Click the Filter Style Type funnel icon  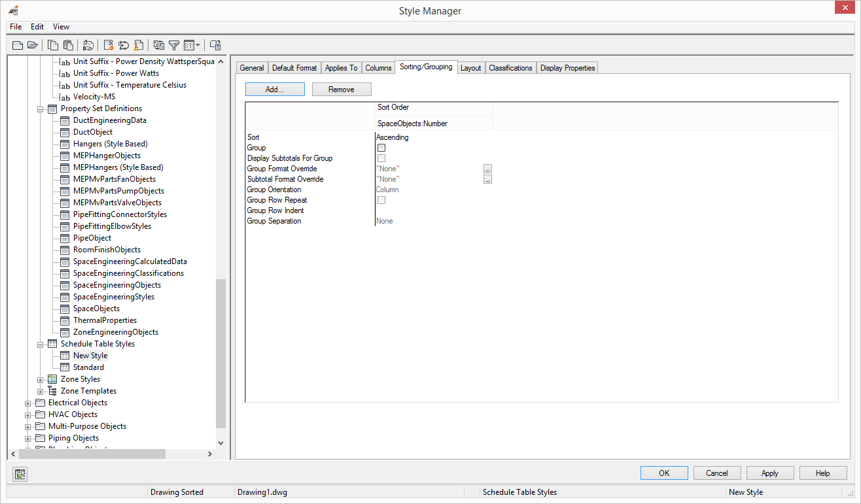[174, 45]
